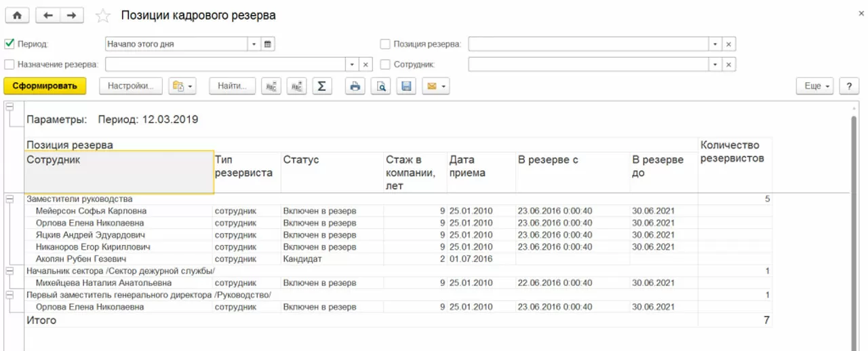
Task: Clear the Назначение резерва field
Action: (x=366, y=64)
